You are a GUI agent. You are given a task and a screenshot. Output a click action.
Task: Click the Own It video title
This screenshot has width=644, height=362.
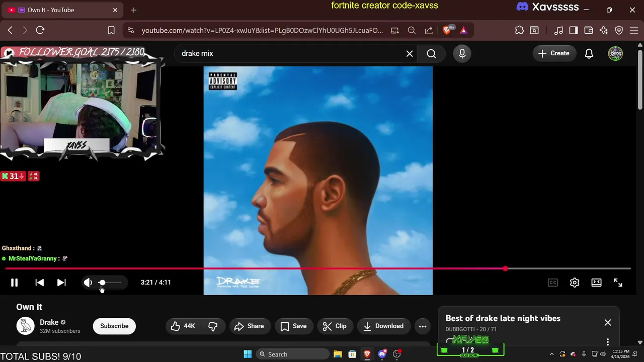point(29,307)
